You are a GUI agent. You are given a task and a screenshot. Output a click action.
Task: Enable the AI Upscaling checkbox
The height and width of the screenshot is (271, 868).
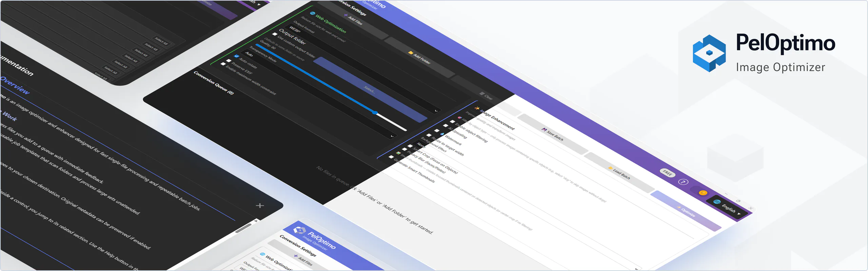[446, 126]
